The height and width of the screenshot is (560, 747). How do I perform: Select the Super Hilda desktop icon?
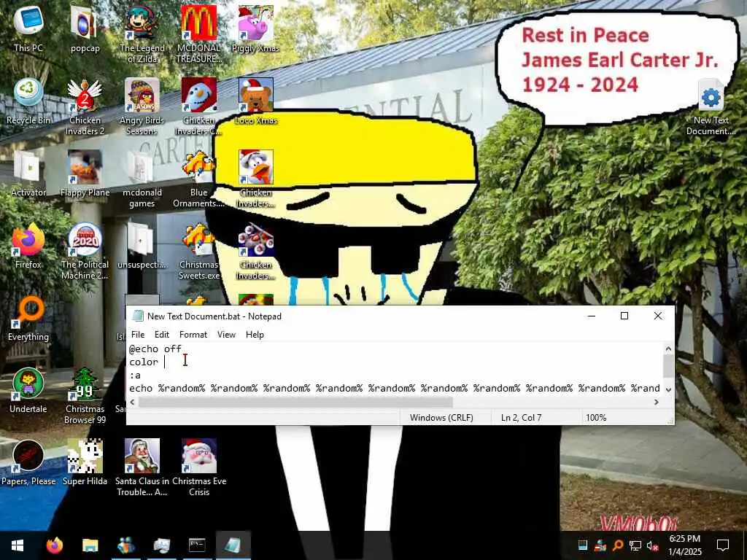point(85,462)
